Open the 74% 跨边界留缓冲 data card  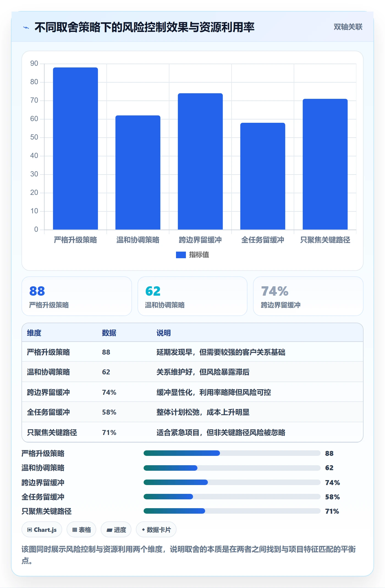[308, 296]
